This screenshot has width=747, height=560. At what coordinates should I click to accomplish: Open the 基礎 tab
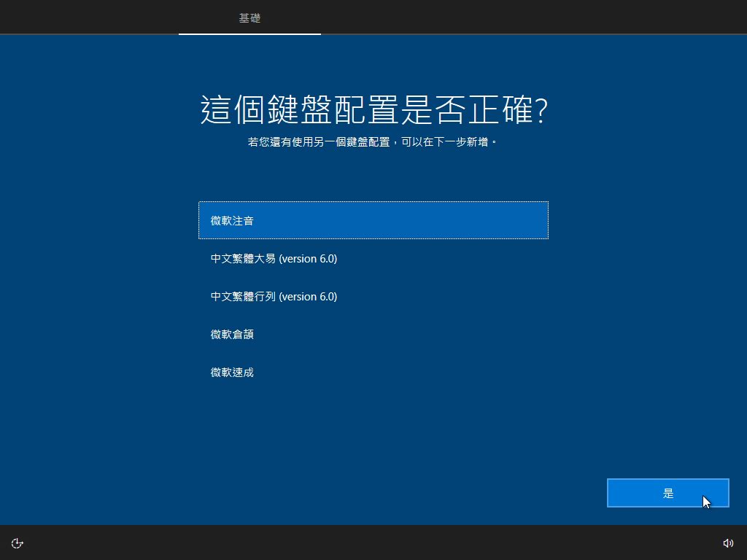[249, 18]
